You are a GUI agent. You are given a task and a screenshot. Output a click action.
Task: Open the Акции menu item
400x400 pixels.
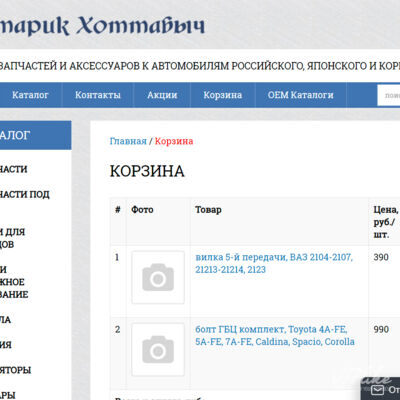point(162,95)
